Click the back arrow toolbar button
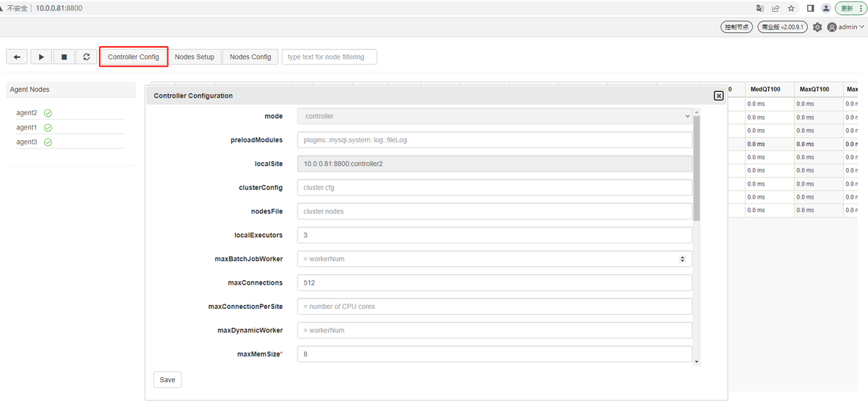 (x=17, y=56)
